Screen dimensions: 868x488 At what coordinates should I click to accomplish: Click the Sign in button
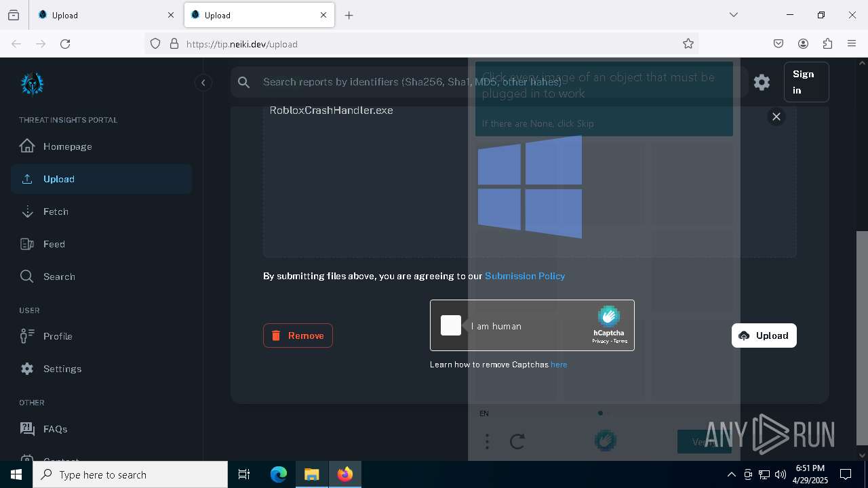click(x=806, y=82)
